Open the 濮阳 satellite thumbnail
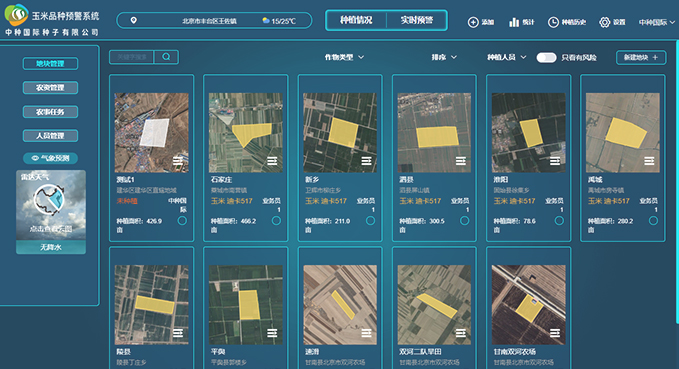 pyautogui.click(x=528, y=133)
